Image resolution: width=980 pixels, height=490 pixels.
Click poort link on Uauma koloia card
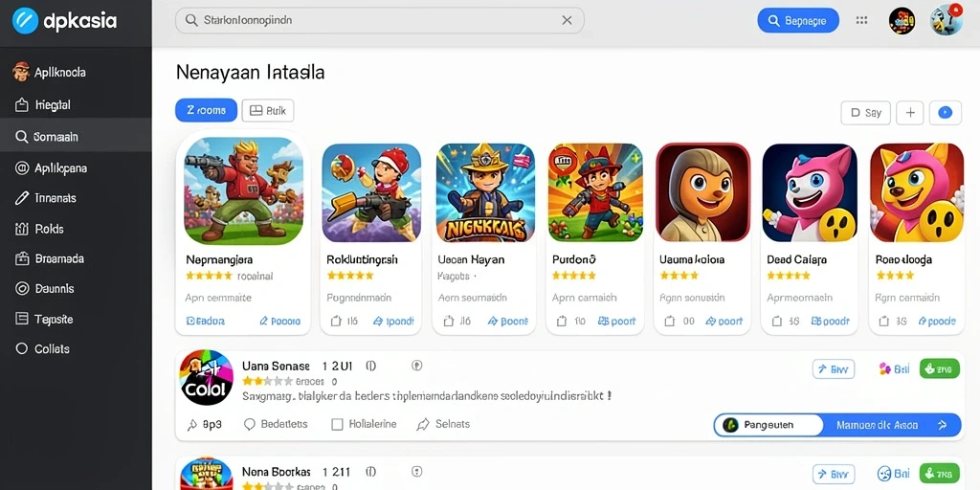pos(724,322)
